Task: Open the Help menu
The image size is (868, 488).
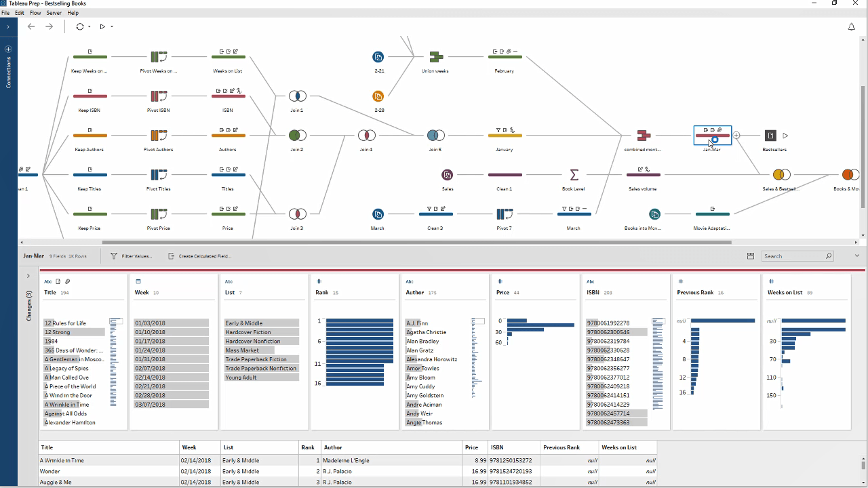Action: click(73, 13)
